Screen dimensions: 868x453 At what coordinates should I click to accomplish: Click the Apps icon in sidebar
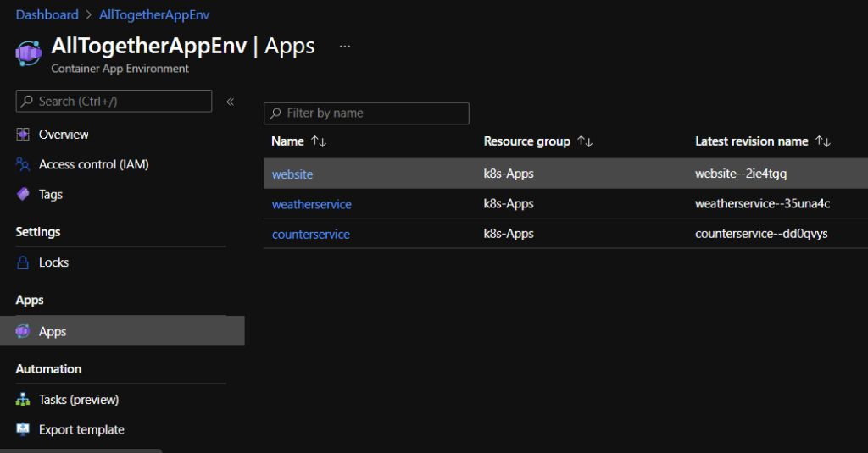click(23, 332)
